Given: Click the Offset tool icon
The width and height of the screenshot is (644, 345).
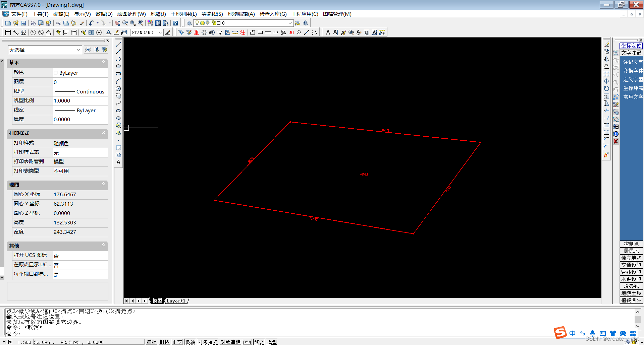Looking at the screenshot, I should point(606,66).
